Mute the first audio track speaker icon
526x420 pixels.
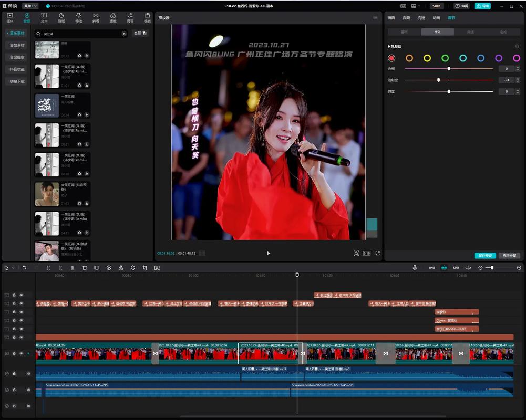(x=28, y=374)
